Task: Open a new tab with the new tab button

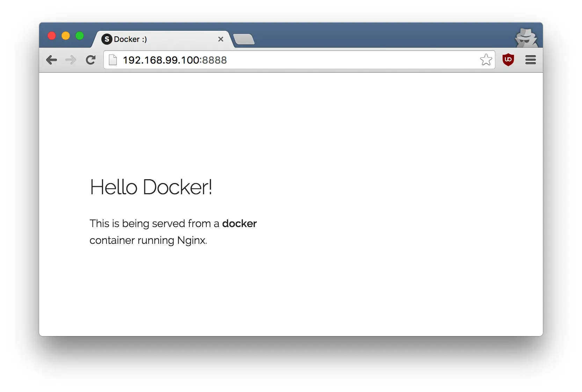Action: (244, 39)
